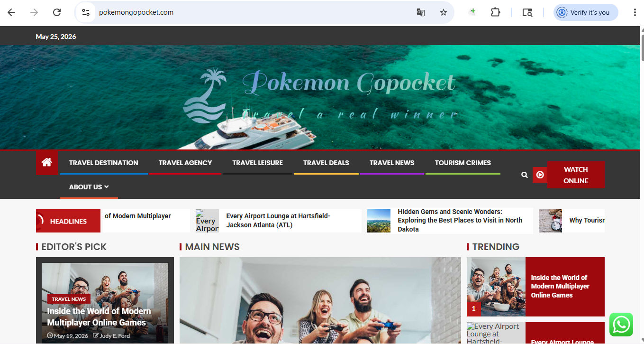Open the browser extensions puzzle icon

pyautogui.click(x=495, y=12)
